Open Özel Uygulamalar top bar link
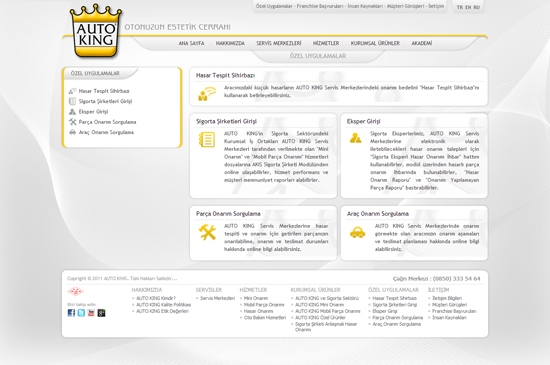 [274, 6]
